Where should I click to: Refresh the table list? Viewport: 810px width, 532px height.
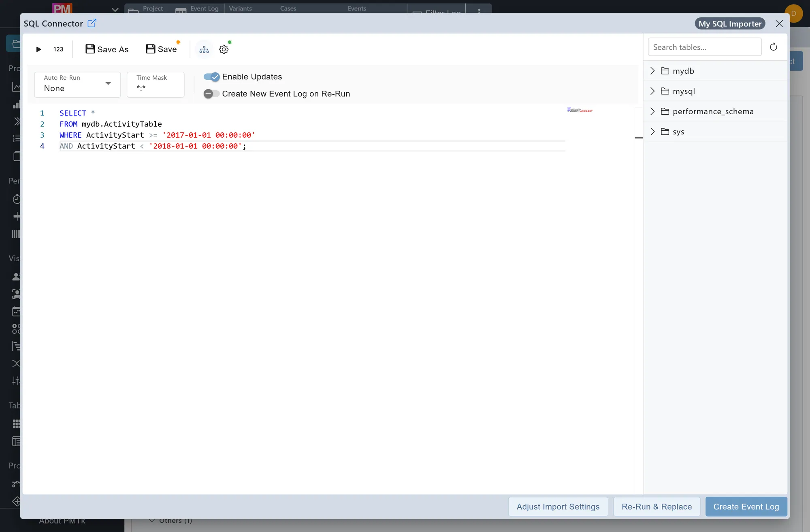click(x=774, y=47)
